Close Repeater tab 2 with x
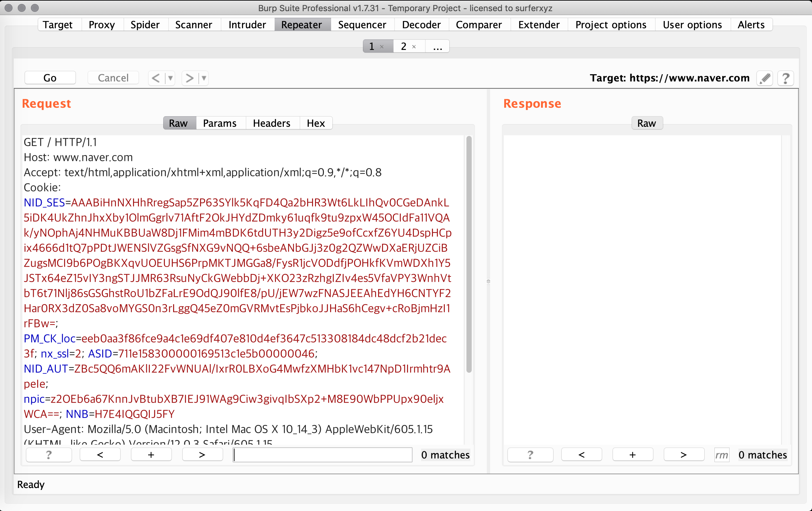Image resolution: width=812 pixels, height=511 pixels. [x=414, y=47]
